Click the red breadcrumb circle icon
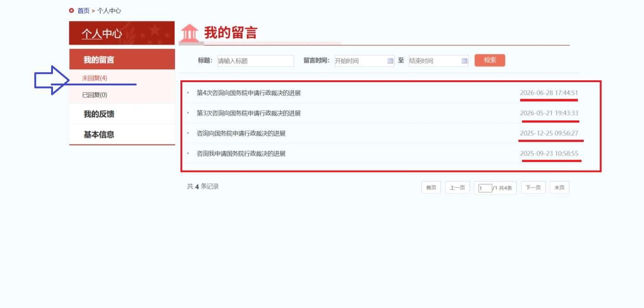 click(71, 10)
